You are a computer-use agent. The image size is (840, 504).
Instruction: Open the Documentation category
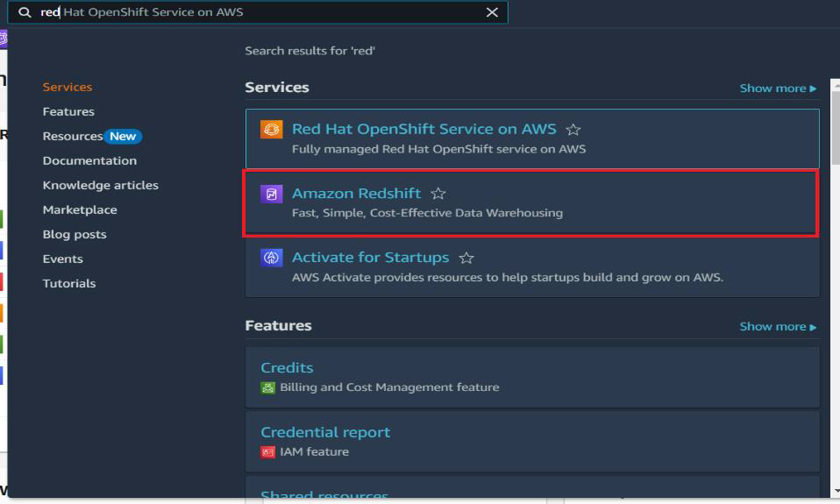tap(89, 160)
